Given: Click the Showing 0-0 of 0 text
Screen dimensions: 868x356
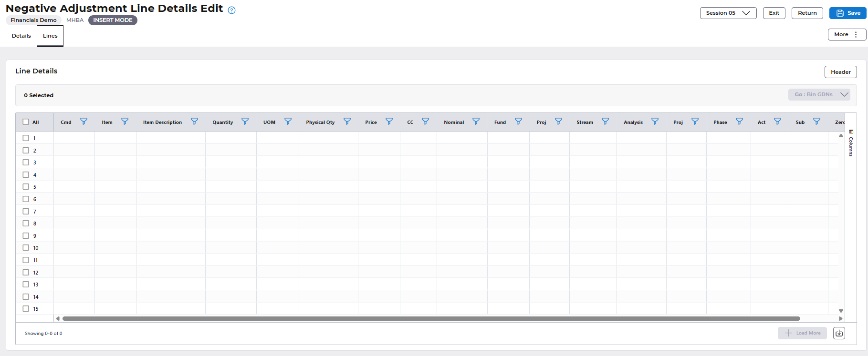Looking at the screenshot, I should click(43, 334).
